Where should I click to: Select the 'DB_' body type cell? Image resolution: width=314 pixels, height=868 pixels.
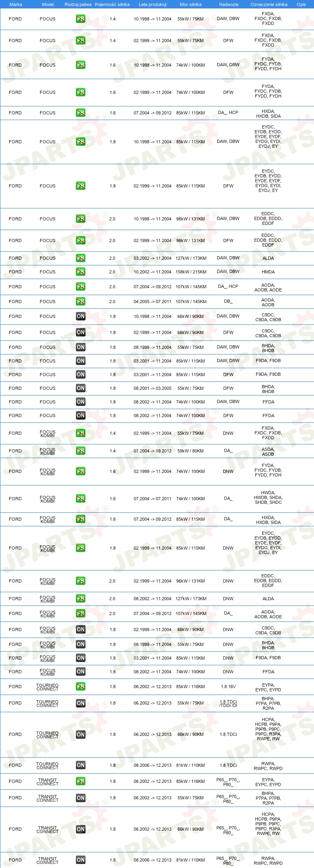click(x=228, y=301)
